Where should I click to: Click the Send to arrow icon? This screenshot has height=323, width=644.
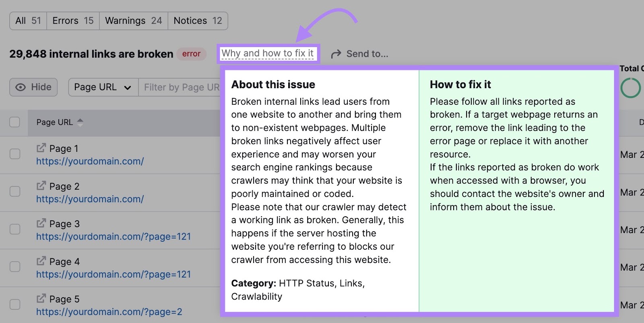336,54
